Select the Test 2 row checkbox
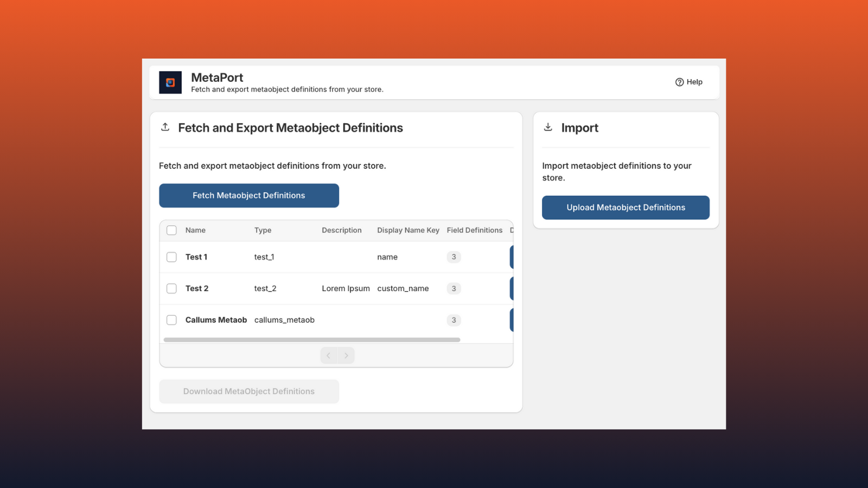The width and height of the screenshot is (868, 488). tap(171, 288)
